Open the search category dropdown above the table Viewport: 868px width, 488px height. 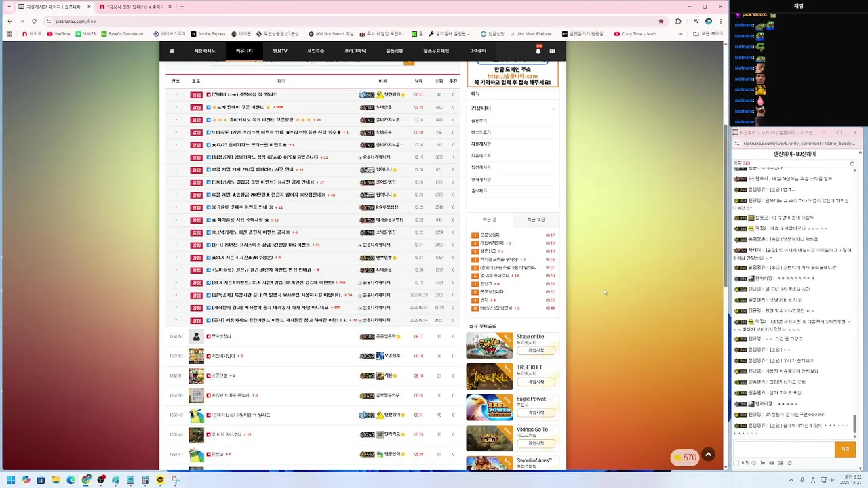pyautogui.click(x=236, y=62)
